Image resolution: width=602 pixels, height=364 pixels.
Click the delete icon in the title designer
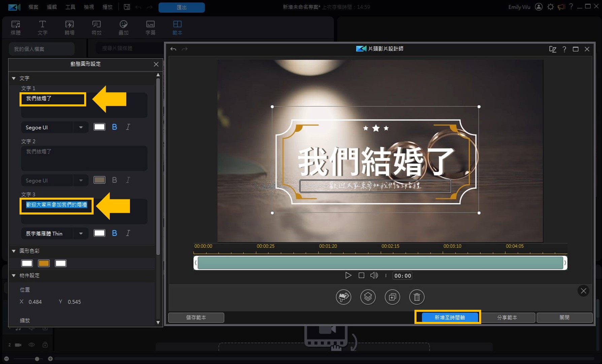coord(417,297)
